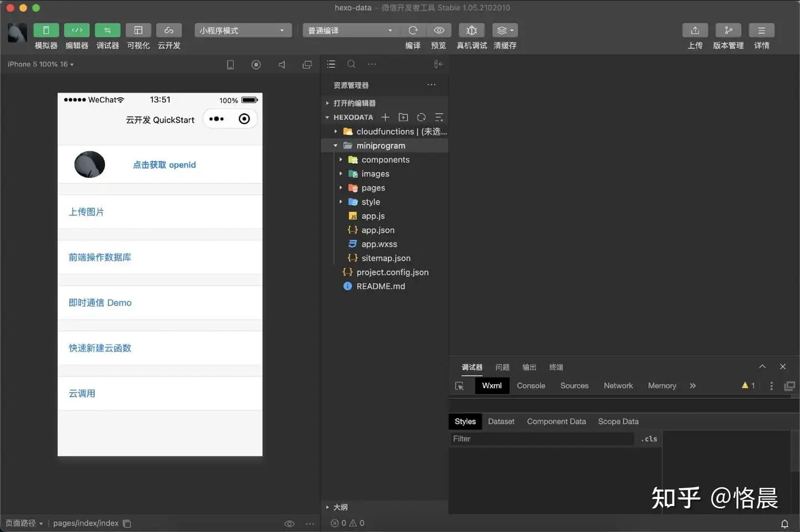
Task: Open the 详情 details menu icon
Action: [762, 30]
